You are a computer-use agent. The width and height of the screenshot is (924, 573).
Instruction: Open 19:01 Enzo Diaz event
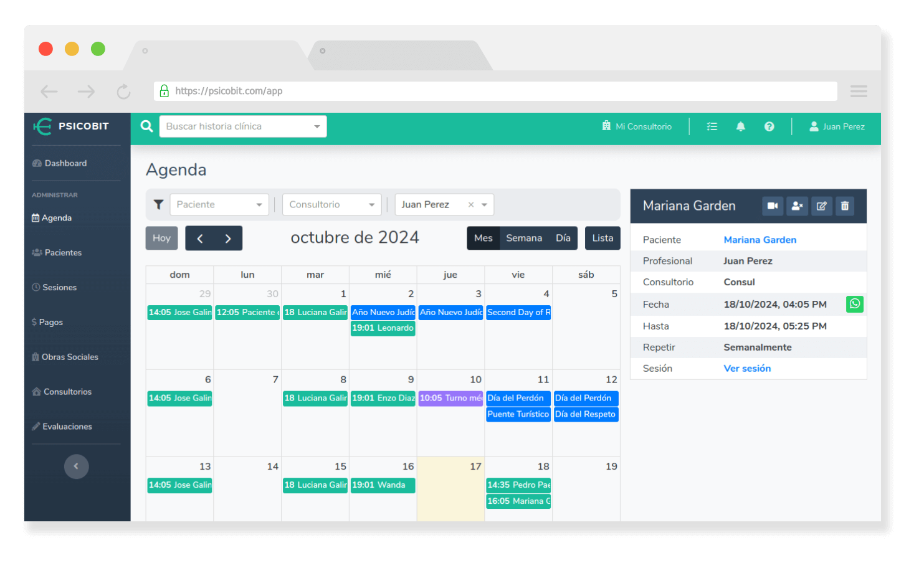click(x=383, y=399)
